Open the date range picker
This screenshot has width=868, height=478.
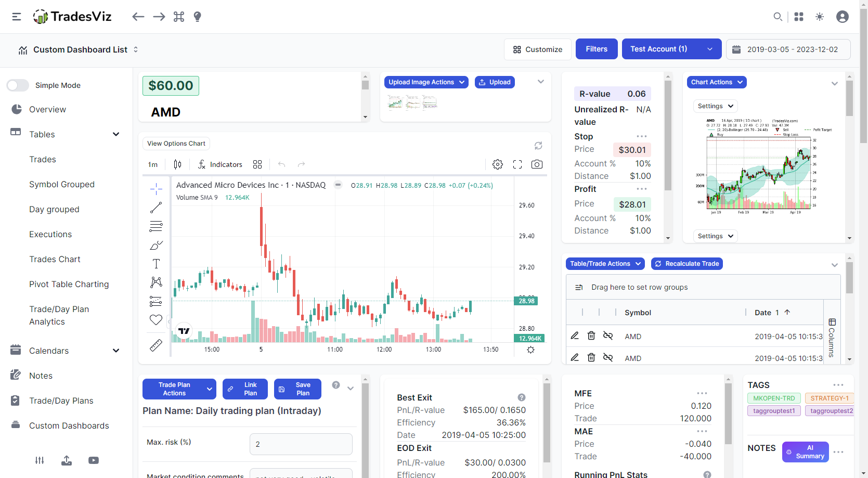click(x=788, y=49)
